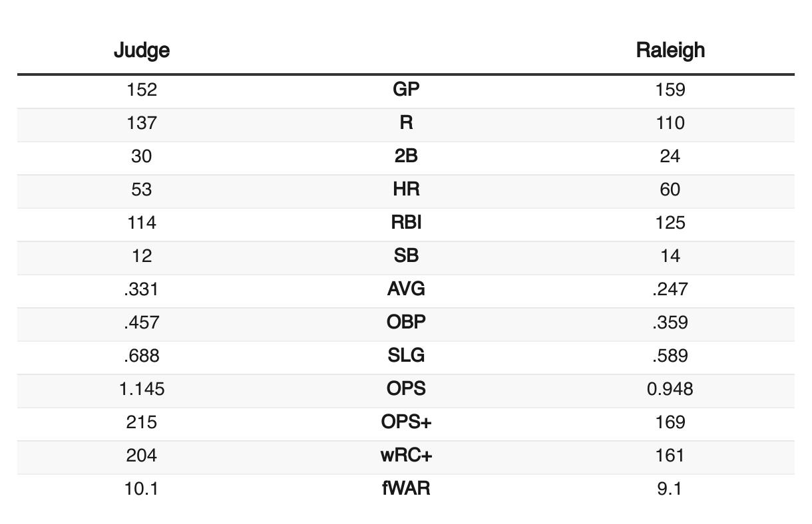The image size is (812, 524).
Task: Select the SB row label
Action: tap(406, 256)
